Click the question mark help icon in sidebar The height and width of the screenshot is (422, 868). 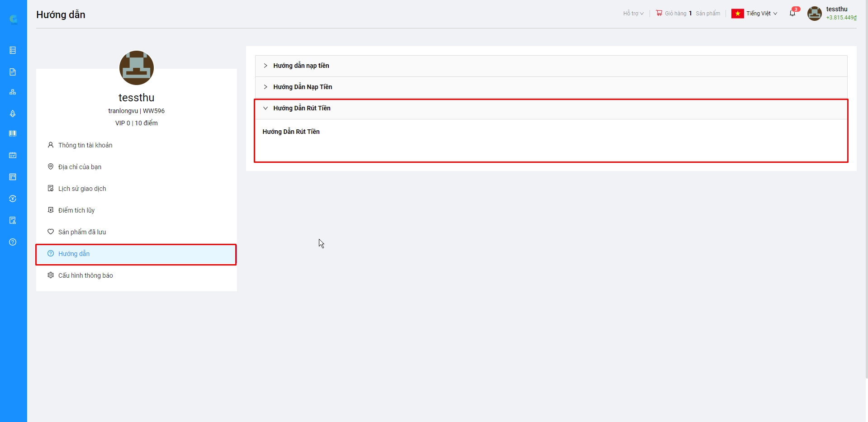tap(13, 242)
